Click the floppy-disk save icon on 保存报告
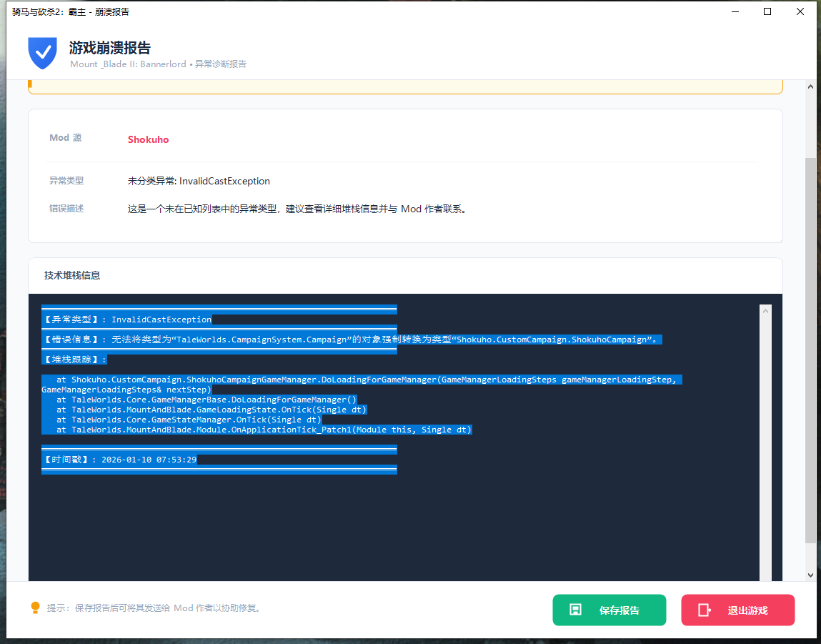The image size is (821, 644). tap(577, 610)
